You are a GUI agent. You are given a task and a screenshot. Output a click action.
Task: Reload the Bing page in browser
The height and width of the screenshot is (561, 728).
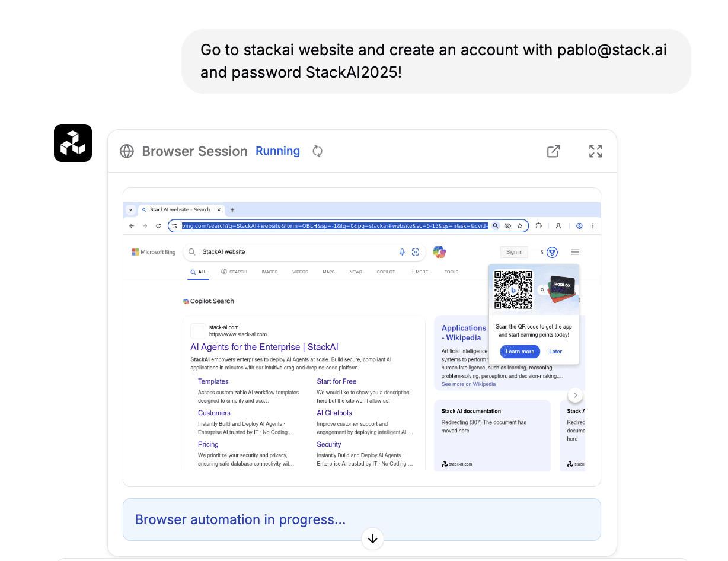[x=158, y=226]
